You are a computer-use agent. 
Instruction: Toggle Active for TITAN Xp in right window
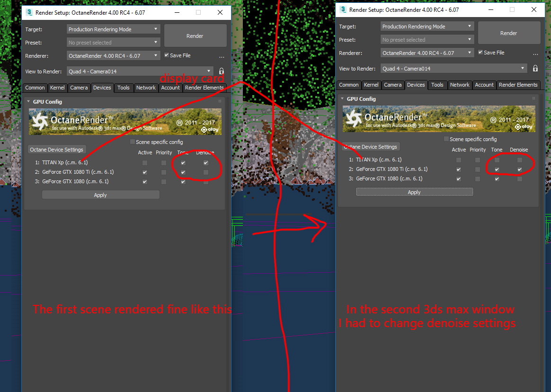click(x=459, y=160)
